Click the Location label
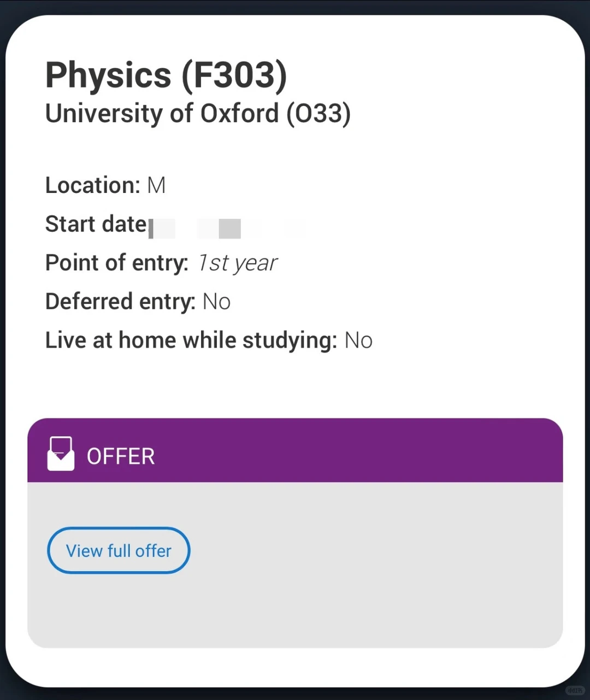590x700 pixels. point(93,185)
